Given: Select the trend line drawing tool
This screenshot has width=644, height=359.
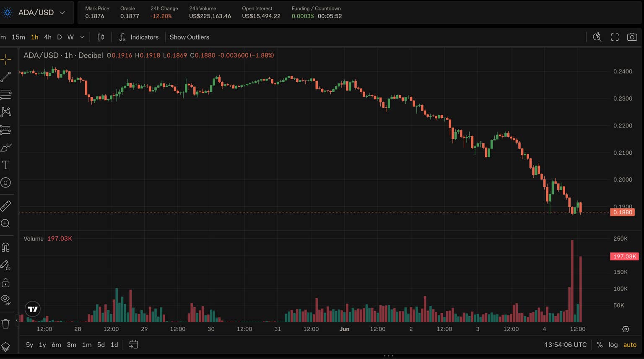Looking at the screenshot, I should 6,77.
